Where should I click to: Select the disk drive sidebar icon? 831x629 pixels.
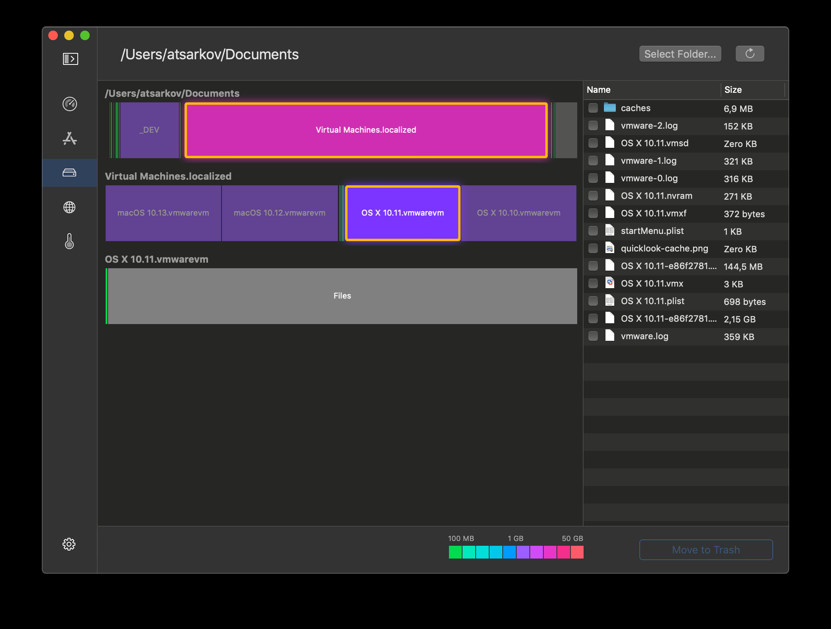click(69, 173)
